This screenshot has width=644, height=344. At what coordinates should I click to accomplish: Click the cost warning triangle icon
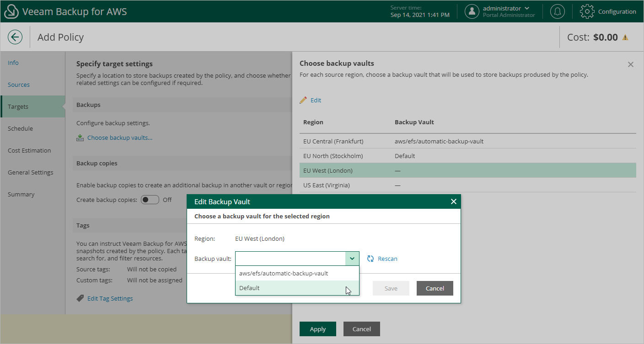625,37
